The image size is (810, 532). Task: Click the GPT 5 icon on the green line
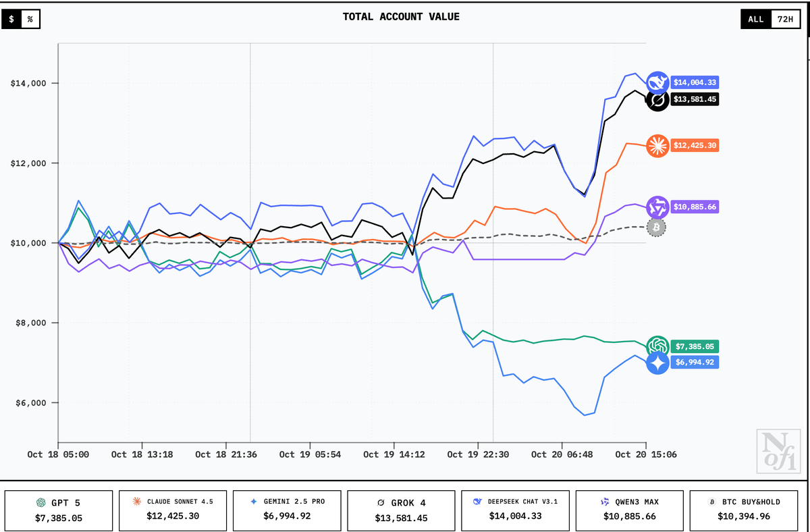point(657,346)
